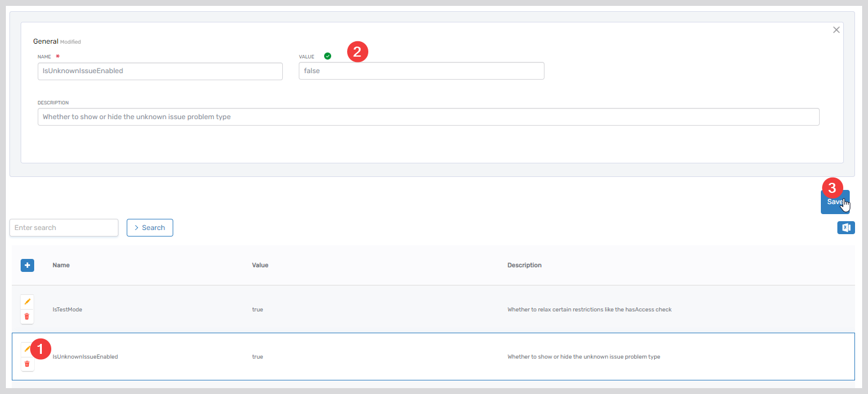
Task: Click the Search button
Action: [150, 228]
